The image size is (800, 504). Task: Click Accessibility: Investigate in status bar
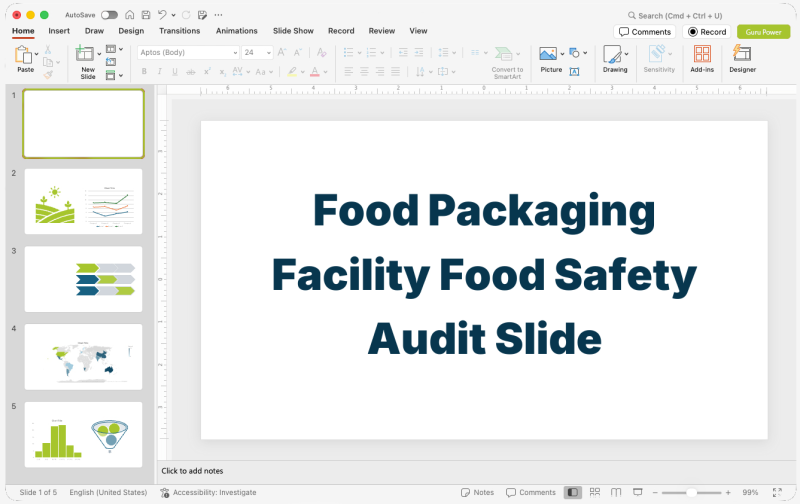point(208,492)
